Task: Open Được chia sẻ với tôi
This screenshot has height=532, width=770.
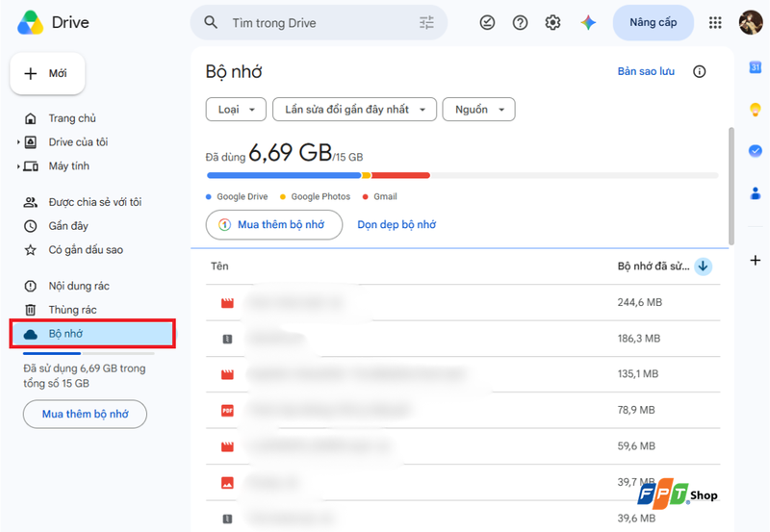Action: (94, 202)
